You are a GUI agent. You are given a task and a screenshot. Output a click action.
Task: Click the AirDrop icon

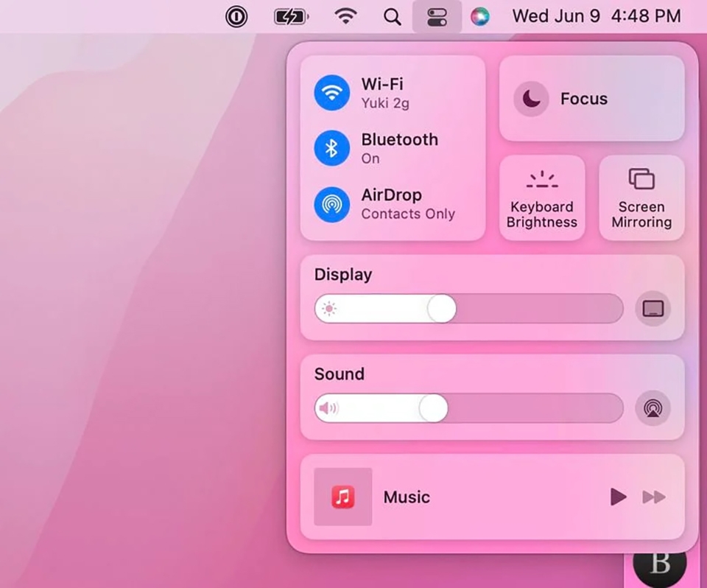click(x=331, y=203)
